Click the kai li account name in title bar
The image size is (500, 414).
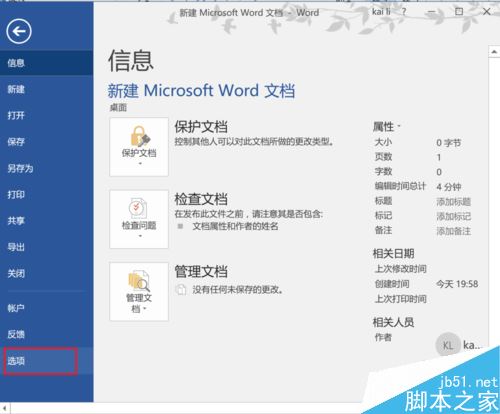tap(381, 12)
